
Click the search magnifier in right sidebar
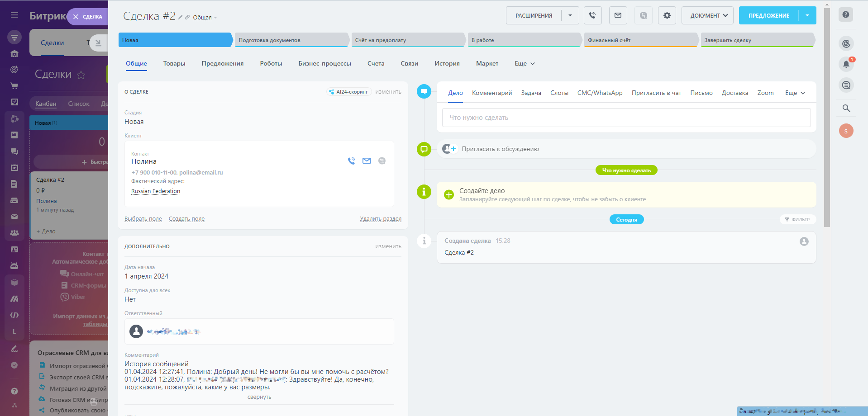(846, 108)
